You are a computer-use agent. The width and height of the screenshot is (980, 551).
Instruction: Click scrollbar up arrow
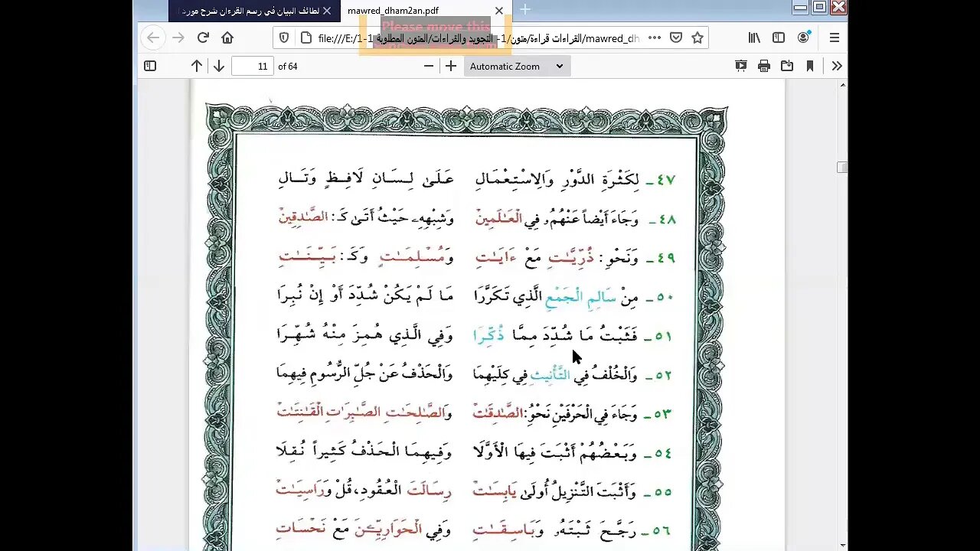842,85
